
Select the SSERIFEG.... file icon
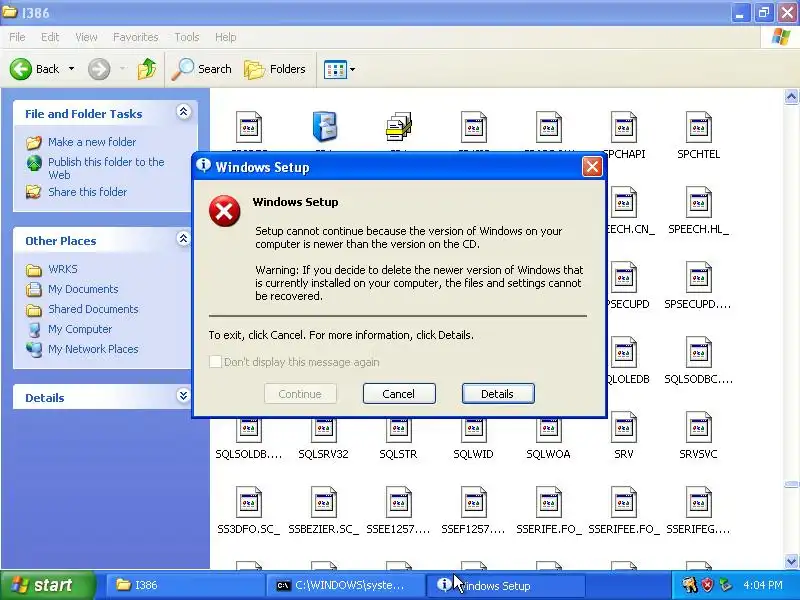point(698,503)
